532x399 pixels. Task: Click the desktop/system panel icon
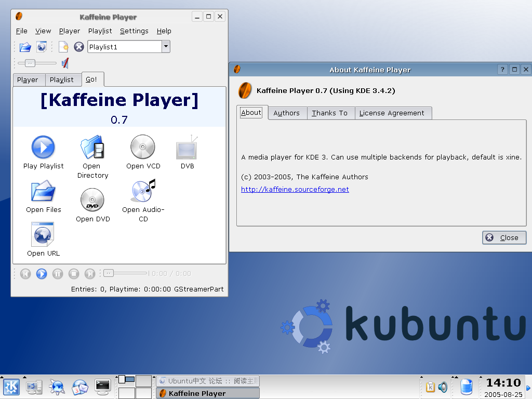(x=34, y=387)
